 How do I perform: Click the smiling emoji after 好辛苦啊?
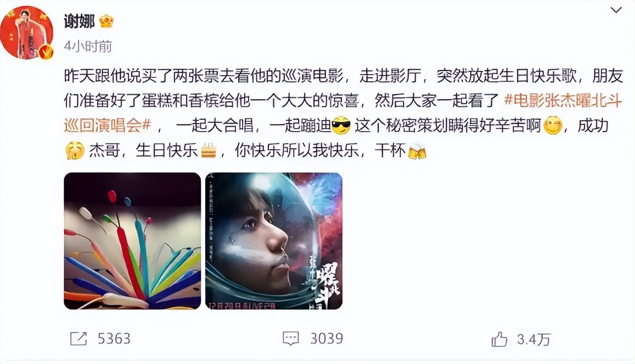tap(553, 126)
